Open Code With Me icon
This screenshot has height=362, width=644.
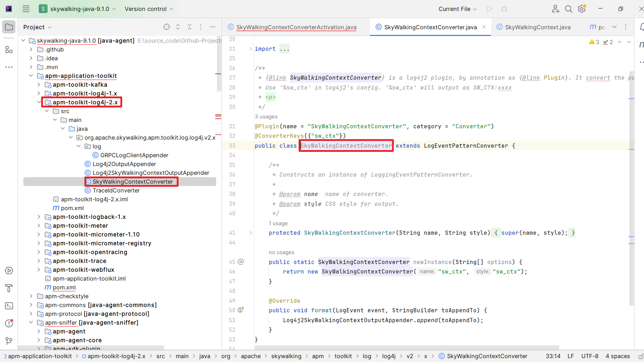tap(556, 9)
